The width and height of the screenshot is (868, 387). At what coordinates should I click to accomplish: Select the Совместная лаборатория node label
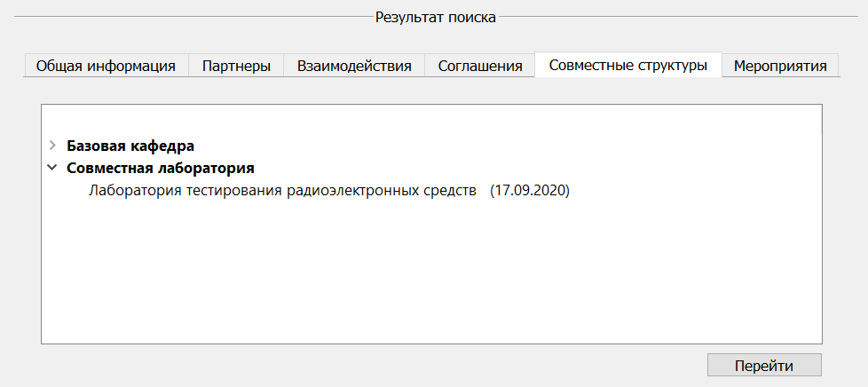(161, 168)
